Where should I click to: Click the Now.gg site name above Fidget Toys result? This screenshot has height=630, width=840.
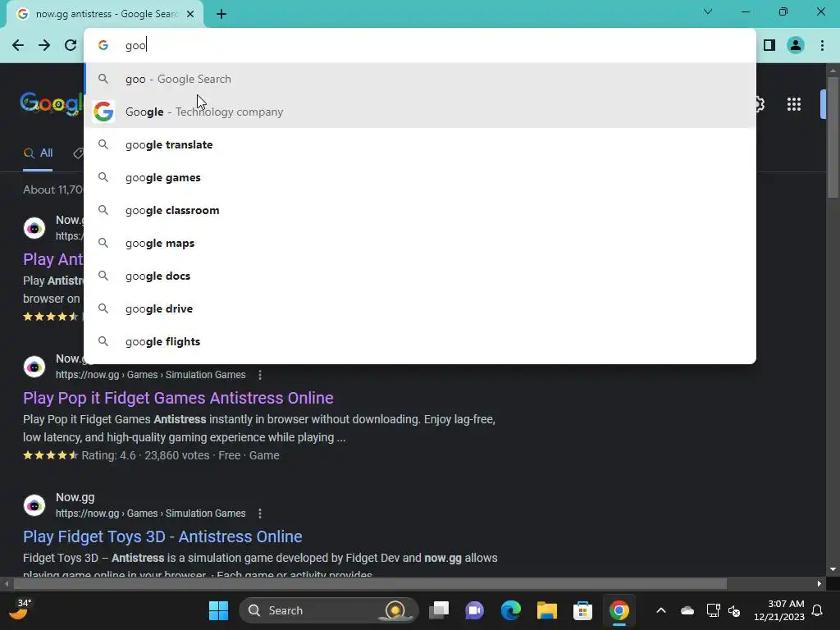(75, 497)
